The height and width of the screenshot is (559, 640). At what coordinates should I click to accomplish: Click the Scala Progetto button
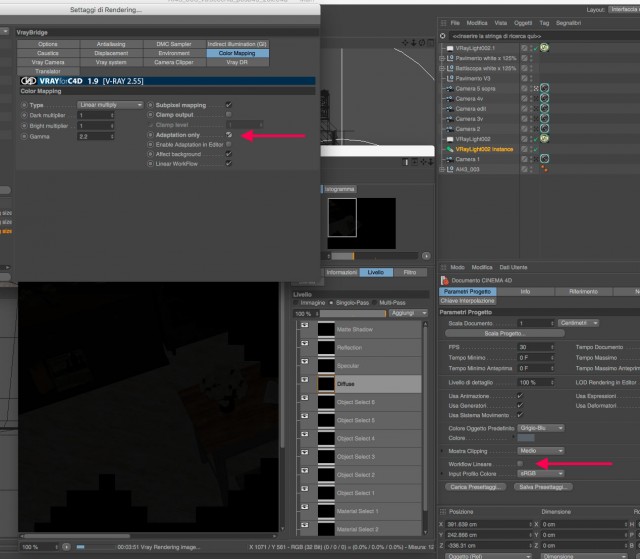504,333
